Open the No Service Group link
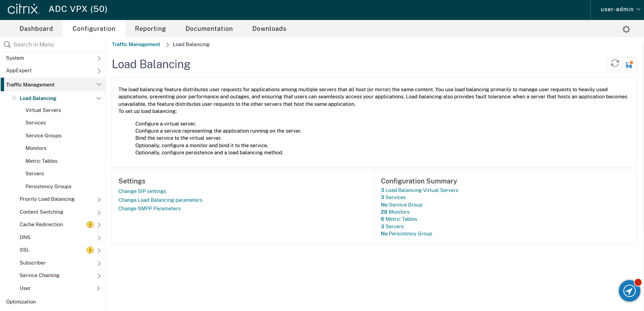 pos(401,205)
